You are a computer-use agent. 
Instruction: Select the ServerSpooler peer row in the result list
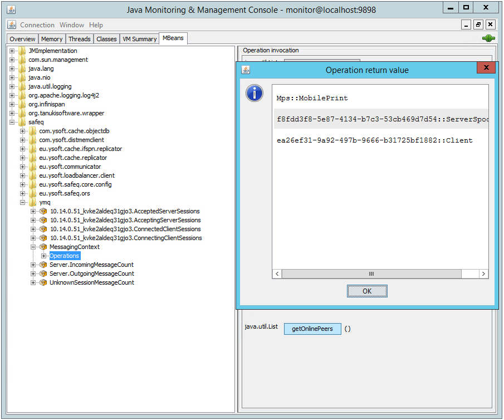(381, 119)
